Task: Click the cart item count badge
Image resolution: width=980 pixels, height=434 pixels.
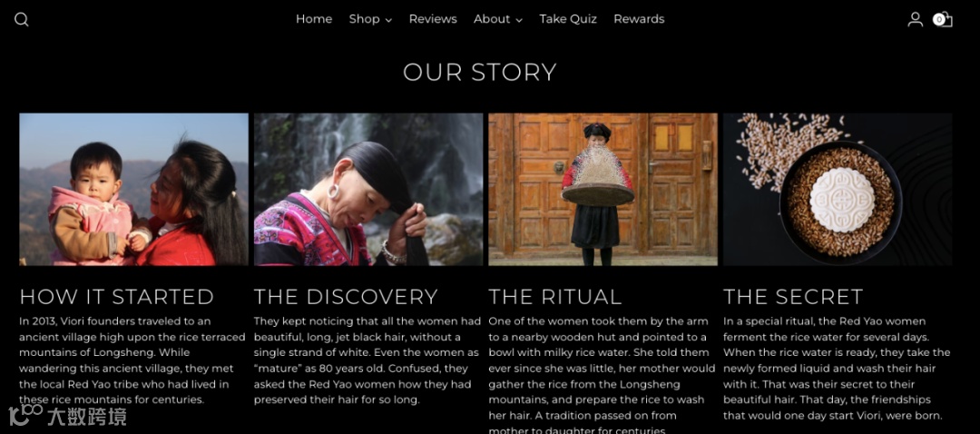Action: [x=939, y=19]
